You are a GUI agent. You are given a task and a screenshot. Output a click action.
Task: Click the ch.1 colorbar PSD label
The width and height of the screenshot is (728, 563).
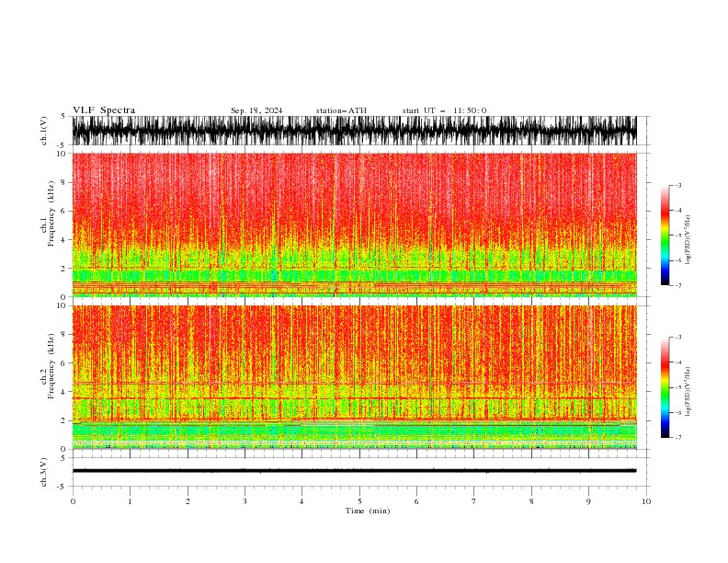coord(688,240)
